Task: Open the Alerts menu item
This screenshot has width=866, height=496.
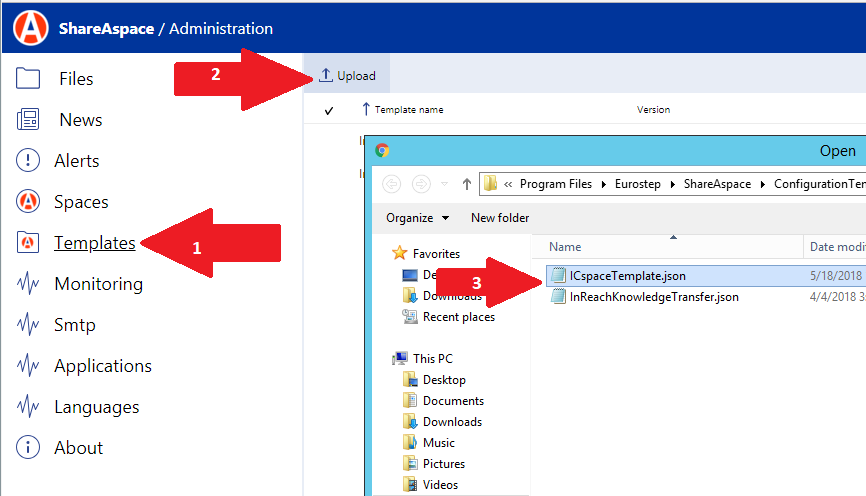Action: 77,161
